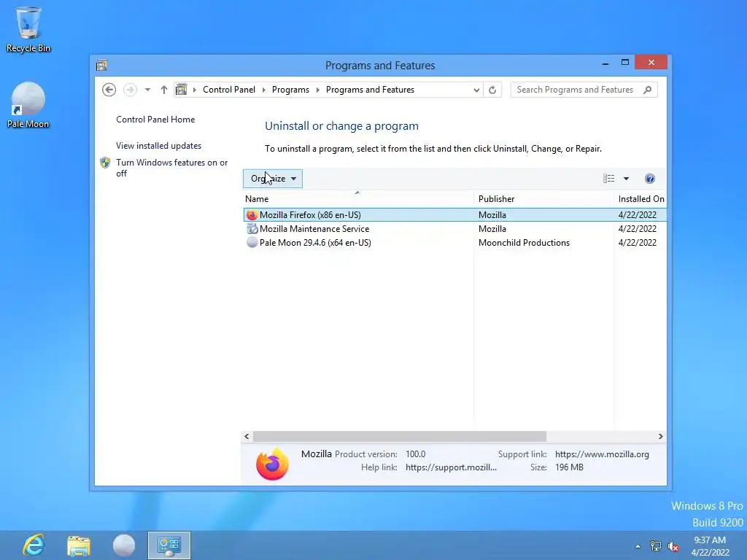Image resolution: width=747 pixels, height=560 pixels.
Task: Show hidden tray icons arrow
Action: click(638, 546)
